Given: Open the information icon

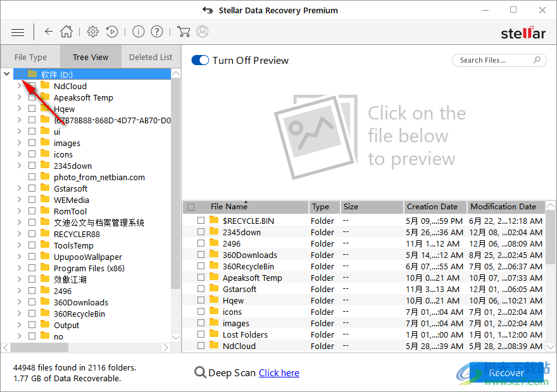Looking at the screenshot, I should click(138, 32).
